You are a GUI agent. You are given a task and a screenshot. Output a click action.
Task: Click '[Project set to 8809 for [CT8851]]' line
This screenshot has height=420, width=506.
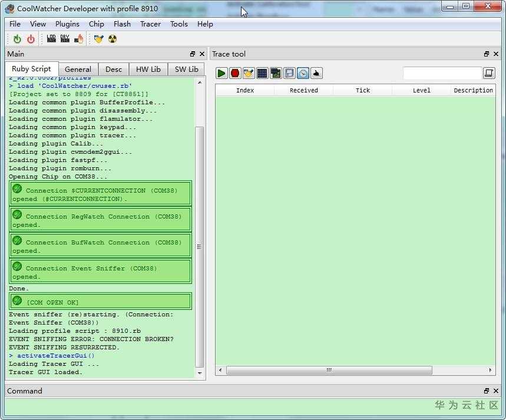[x=79, y=94]
